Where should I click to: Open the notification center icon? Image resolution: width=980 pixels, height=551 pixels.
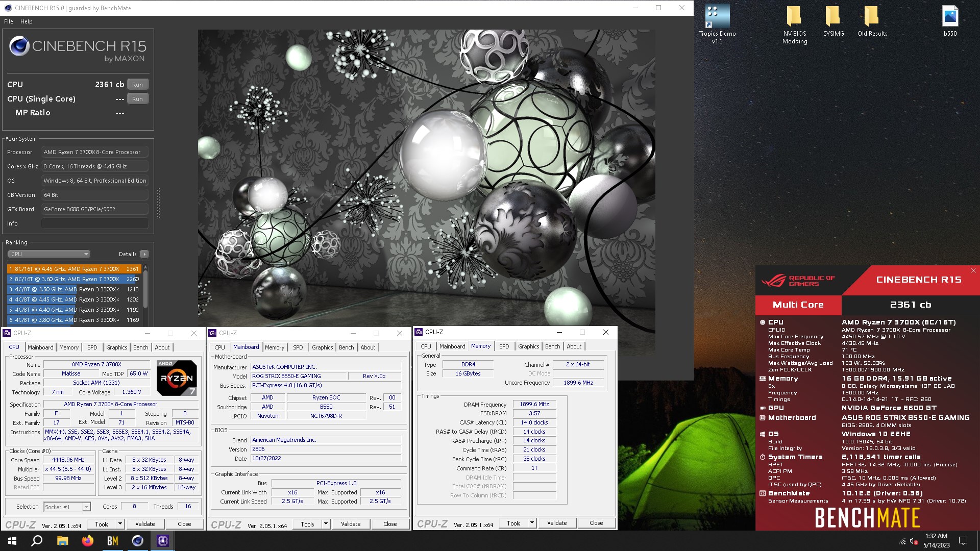(963, 541)
